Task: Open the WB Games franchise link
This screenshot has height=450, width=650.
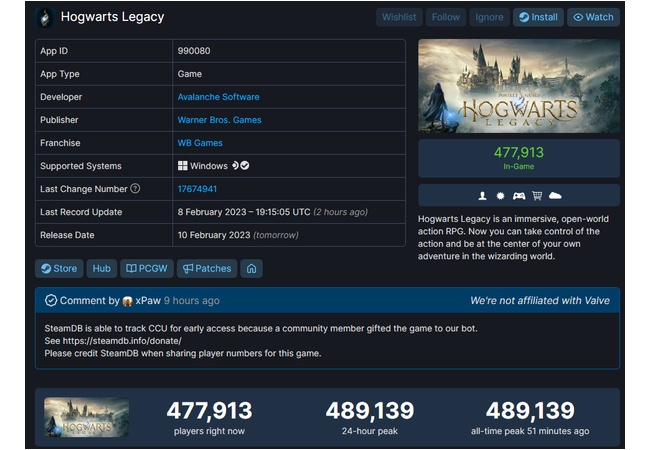Action: [200, 143]
